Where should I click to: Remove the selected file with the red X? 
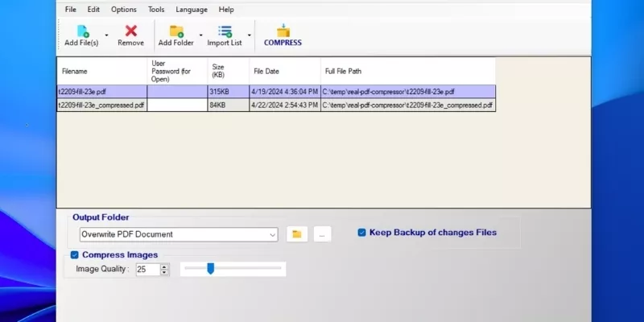(x=131, y=31)
